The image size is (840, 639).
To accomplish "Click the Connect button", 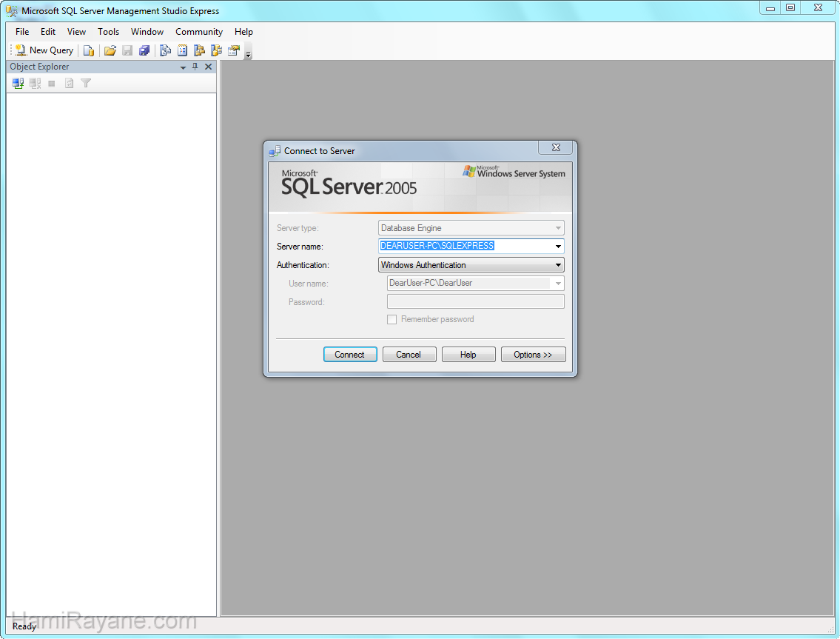I will (350, 355).
